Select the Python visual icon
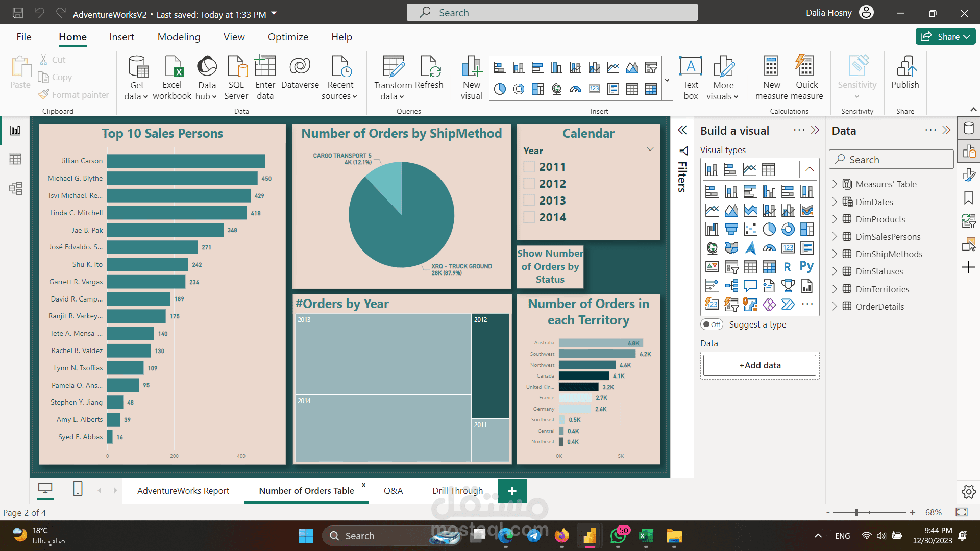This screenshot has width=980, height=551. pyautogui.click(x=806, y=267)
